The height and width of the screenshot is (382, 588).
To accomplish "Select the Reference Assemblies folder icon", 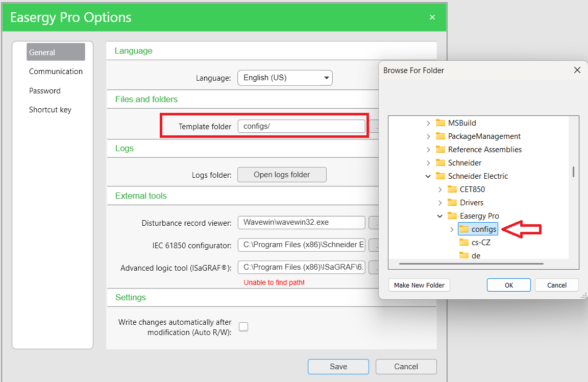I will [x=440, y=149].
